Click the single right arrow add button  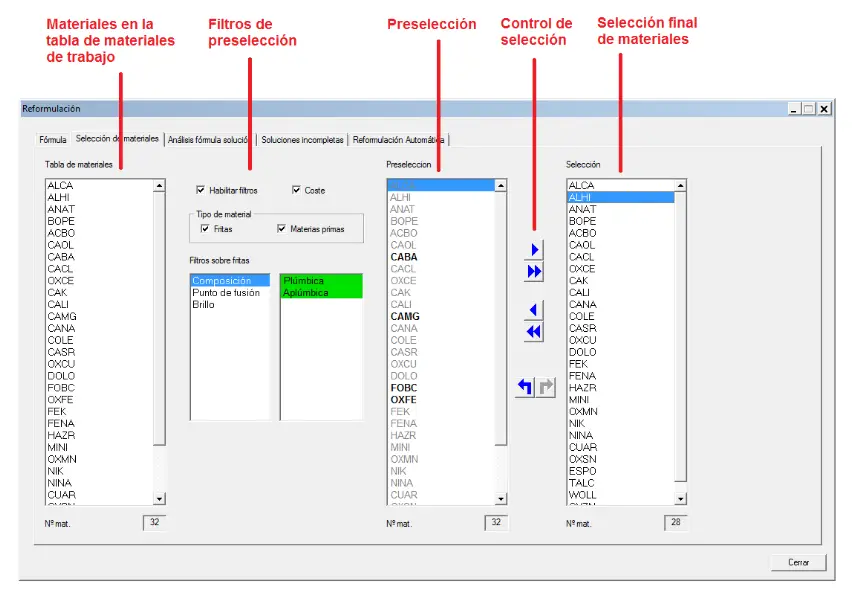(x=534, y=250)
